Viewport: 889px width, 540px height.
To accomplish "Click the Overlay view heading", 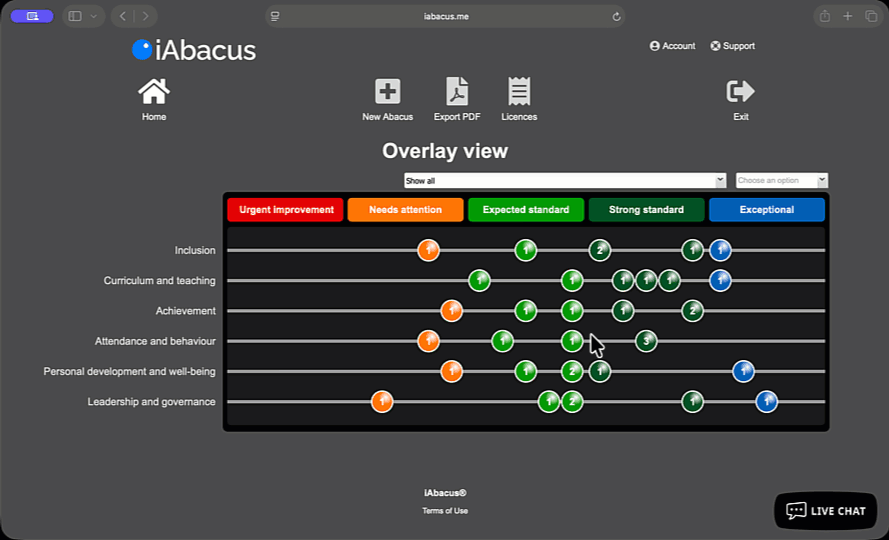I will click(445, 151).
